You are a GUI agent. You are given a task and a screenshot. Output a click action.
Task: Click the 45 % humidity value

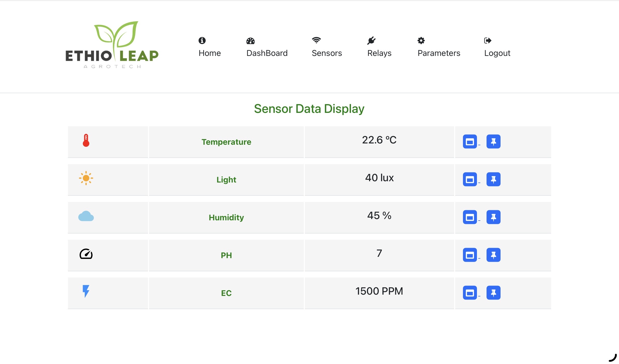(x=379, y=215)
